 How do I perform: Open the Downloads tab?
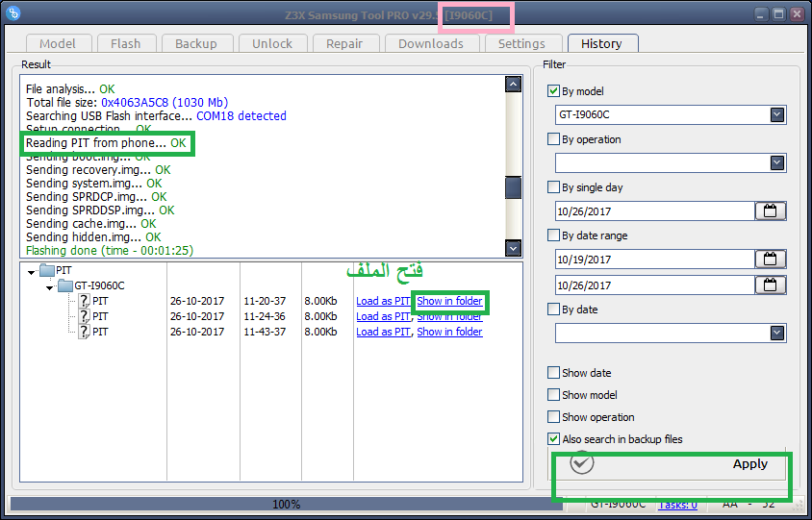click(x=431, y=43)
